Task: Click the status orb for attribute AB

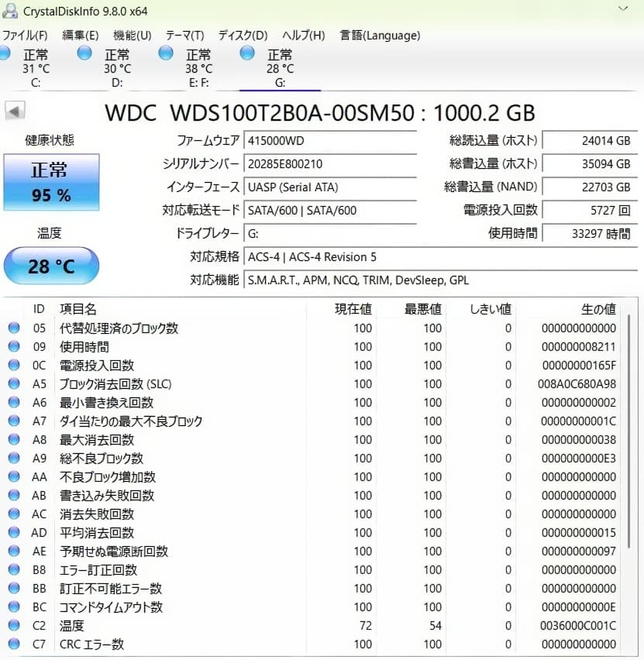Action: click(x=14, y=494)
